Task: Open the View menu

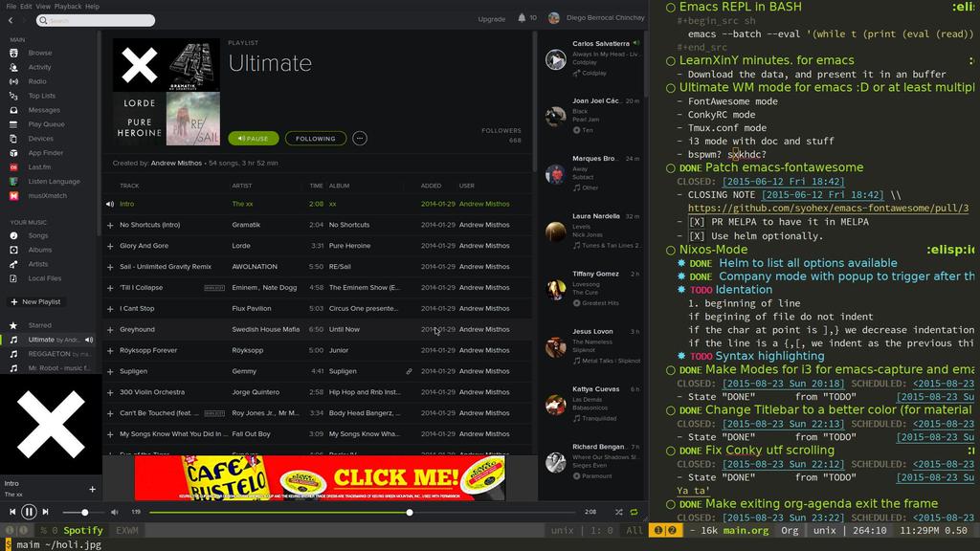Action: click(43, 7)
